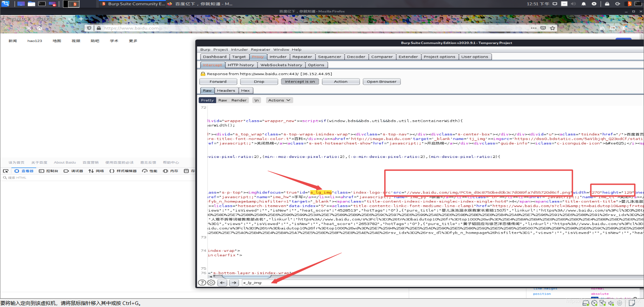This screenshot has width=644, height=307.
Task: Open the Help menu in Burp
Action: pyautogui.click(x=297, y=49)
